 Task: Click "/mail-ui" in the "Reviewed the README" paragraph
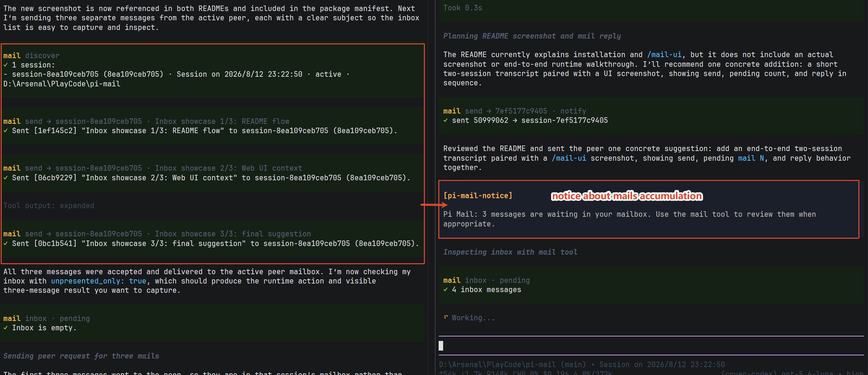(x=569, y=158)
